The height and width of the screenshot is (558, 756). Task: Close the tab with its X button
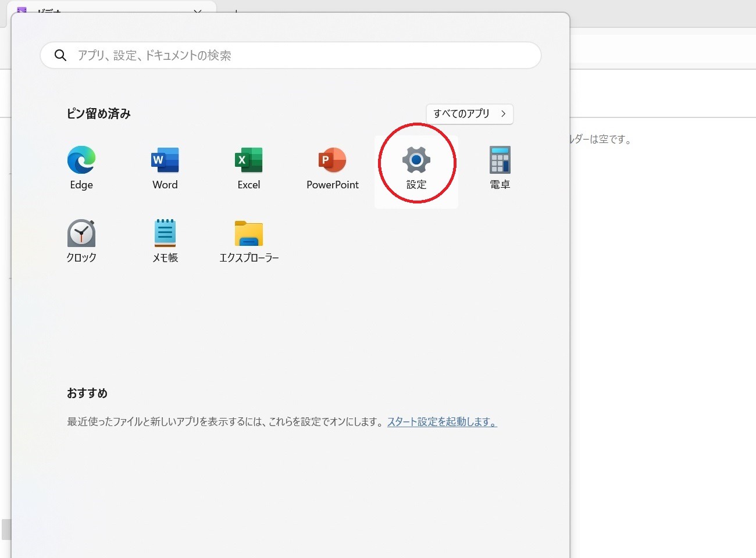[198, 10]
